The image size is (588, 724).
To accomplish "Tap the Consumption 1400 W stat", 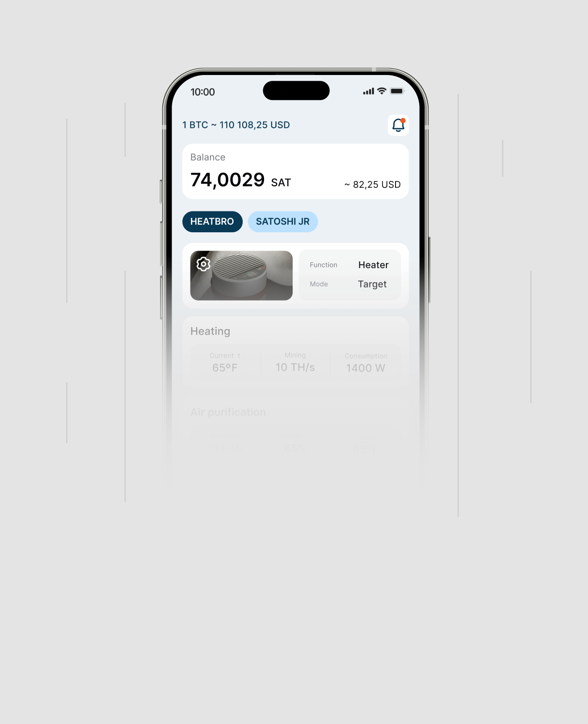I will (366, 362).
